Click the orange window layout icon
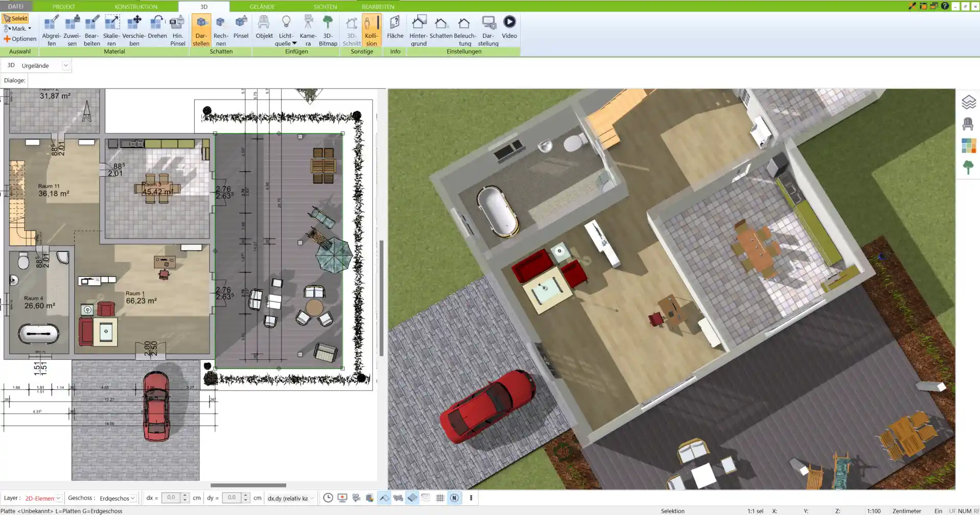Image resolution: width=980 pixels, height=515 pixels. tap(923, 6)
